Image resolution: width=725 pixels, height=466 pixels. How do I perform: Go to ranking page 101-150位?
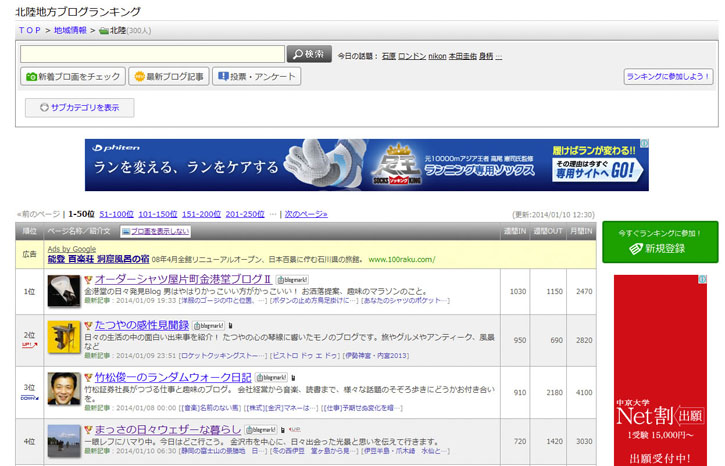click(x=158, y=215)
